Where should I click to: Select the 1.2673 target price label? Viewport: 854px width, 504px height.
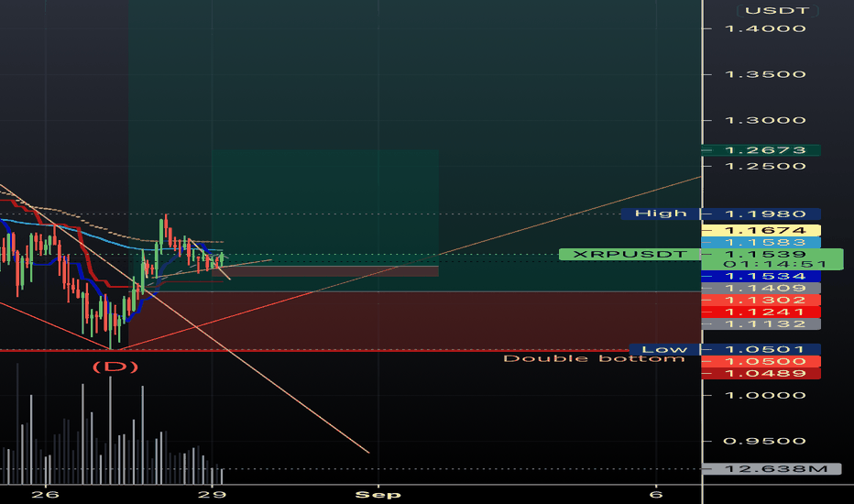coord(761,150)
